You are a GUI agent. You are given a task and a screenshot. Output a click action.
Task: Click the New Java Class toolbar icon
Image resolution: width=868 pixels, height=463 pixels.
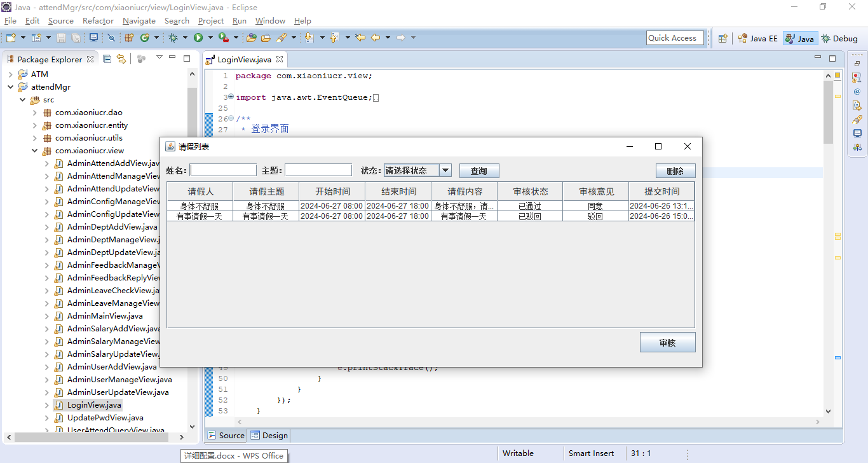click(145, 38)
